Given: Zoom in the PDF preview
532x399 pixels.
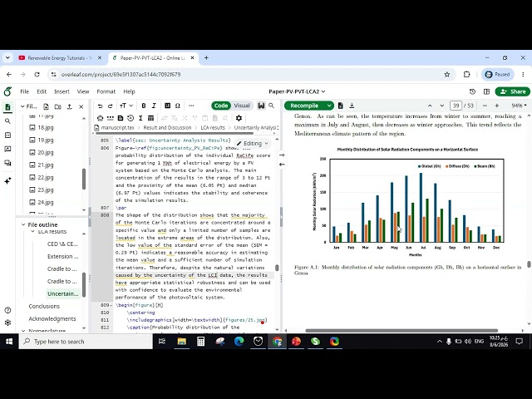Looking at the screenshot, I should [x=497, y=106].
